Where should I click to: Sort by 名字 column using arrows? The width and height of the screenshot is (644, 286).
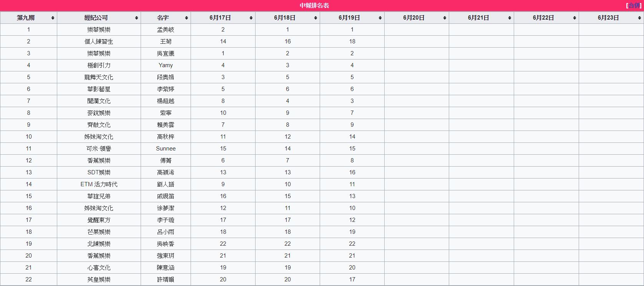coord(186,18)
